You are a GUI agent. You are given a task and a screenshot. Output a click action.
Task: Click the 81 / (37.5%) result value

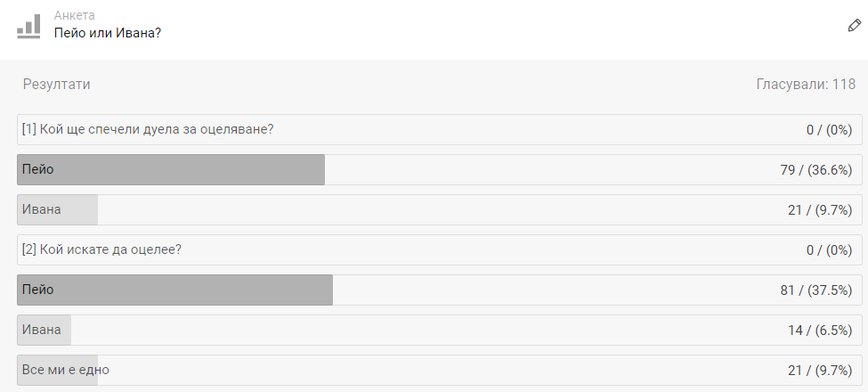coord(816,290)
